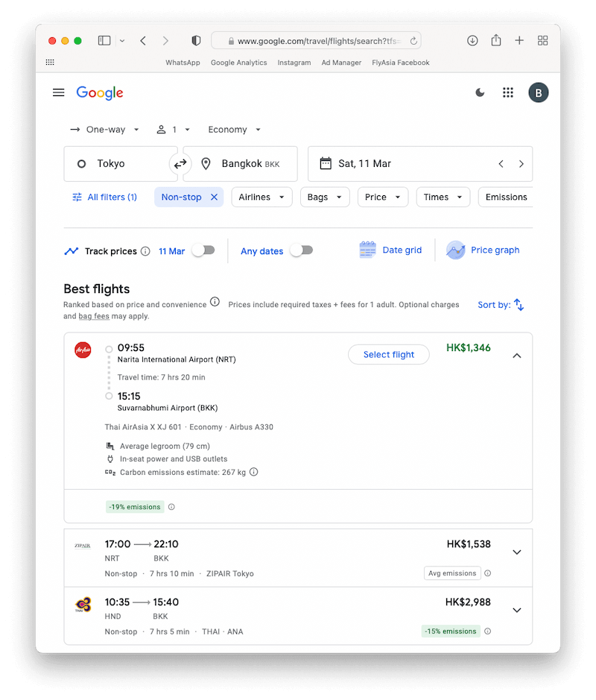Show info for -19% emissions badge
Screen dimensions: 596x700
tap(171, 507)
